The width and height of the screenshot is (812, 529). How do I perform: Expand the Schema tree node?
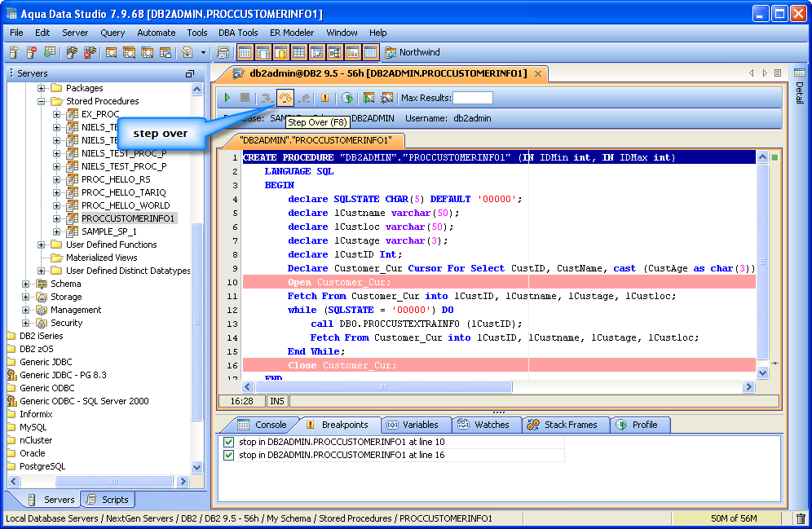[26, 284]
